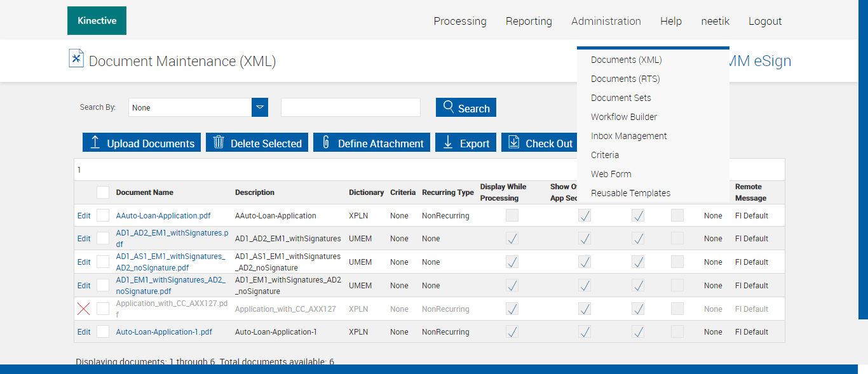Click the search text input field
Screen dimensions: 868x374
click(x=350, y=107)
